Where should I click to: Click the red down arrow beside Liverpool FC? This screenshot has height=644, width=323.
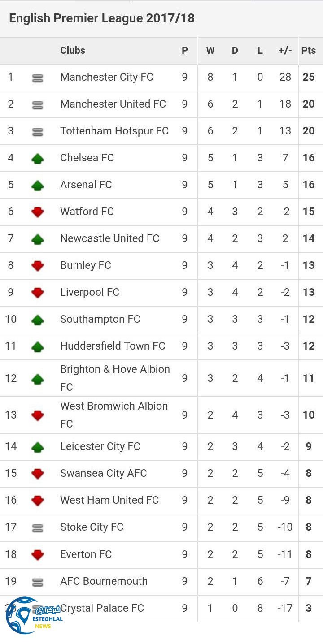[38, 293]
